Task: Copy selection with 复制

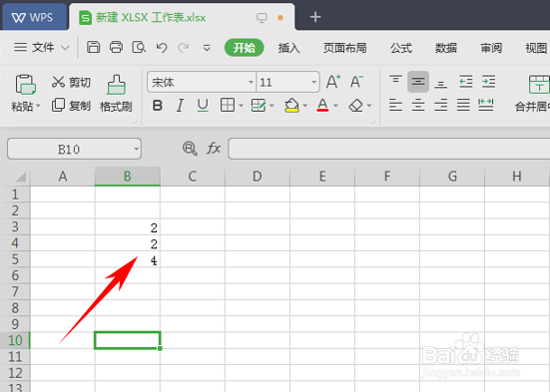Action: 71,105
